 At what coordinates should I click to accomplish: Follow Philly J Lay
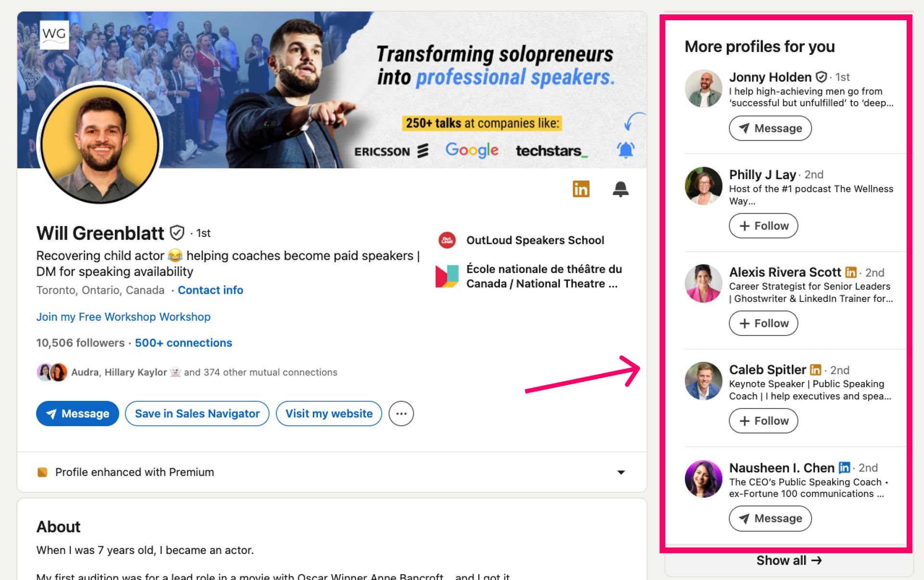(x=763, y=226)
